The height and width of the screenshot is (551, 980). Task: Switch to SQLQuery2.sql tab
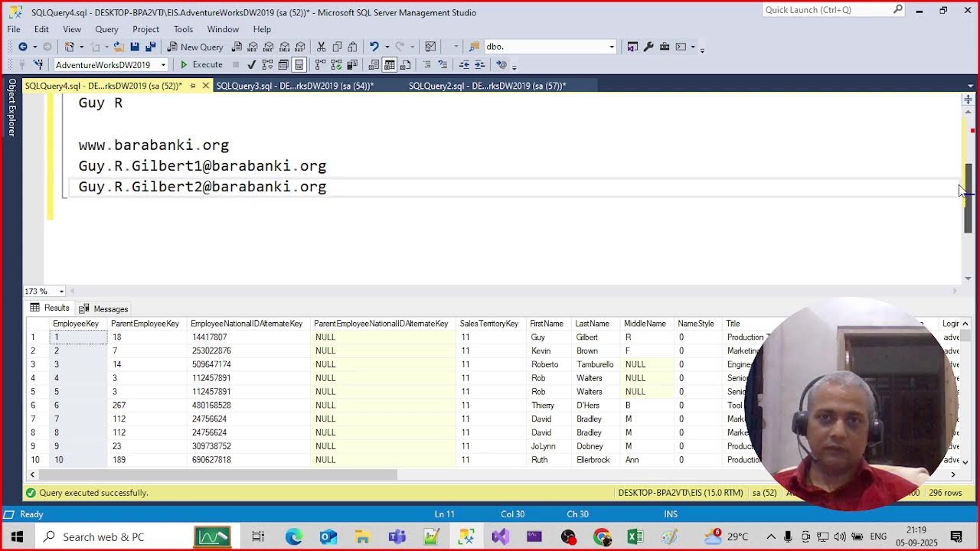click(487, 86)
